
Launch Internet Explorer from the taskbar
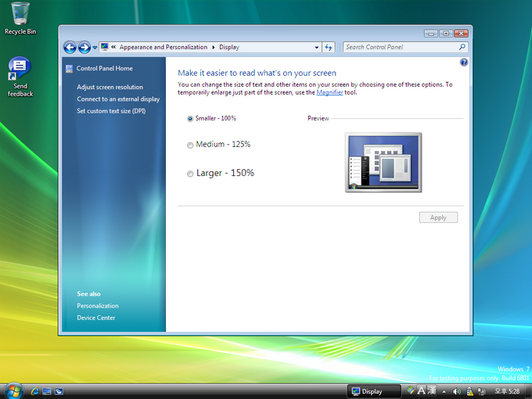(34, 391)
